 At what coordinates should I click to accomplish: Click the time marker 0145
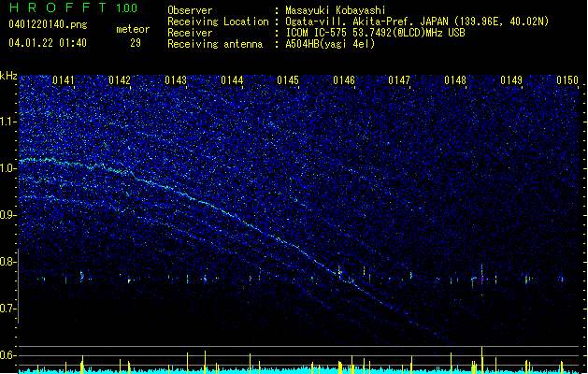click(288, 80)
